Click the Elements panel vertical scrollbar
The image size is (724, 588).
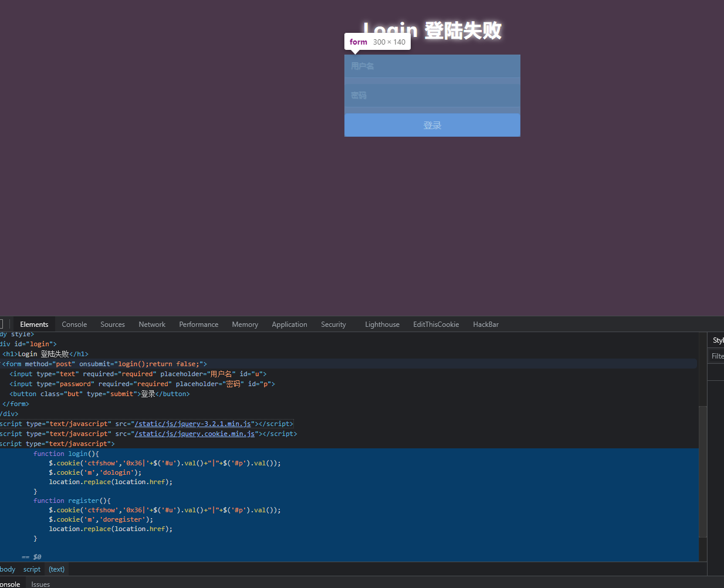(x=703, y=471)
